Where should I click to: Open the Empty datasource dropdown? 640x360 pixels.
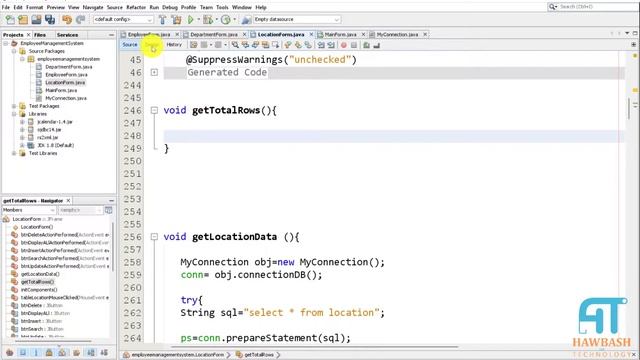click(297, 20)
